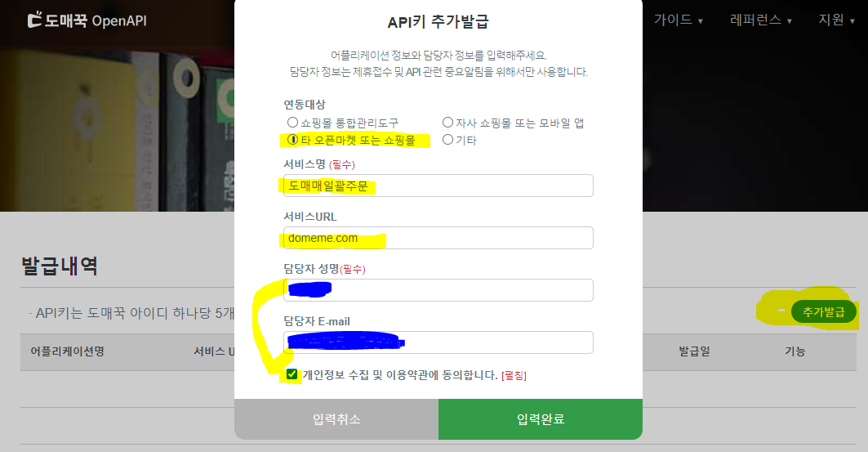Screen dimensions: 868x452
Task: Click the 입력취소 button
Action: [336, 419]
